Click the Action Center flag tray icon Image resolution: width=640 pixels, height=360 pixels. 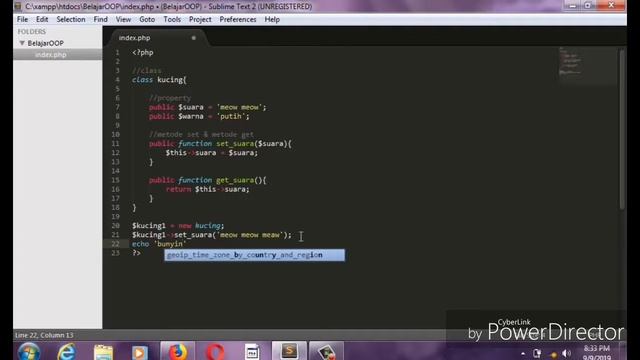[537, 353]
